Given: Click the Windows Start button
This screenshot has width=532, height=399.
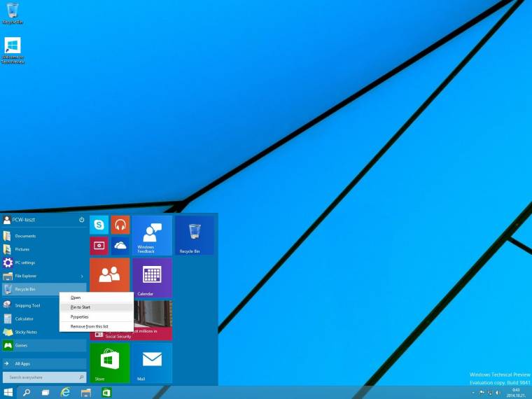Looking at the screenshot, I should pos(8,393).
